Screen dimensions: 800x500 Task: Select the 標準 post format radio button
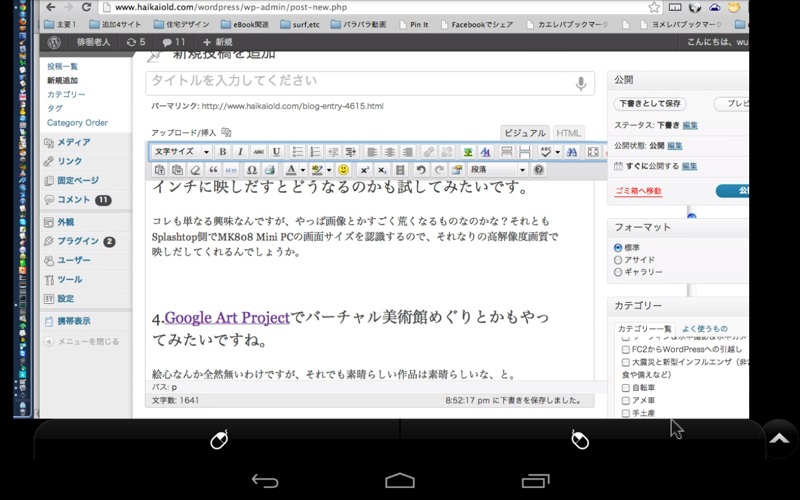coord(618,247)
